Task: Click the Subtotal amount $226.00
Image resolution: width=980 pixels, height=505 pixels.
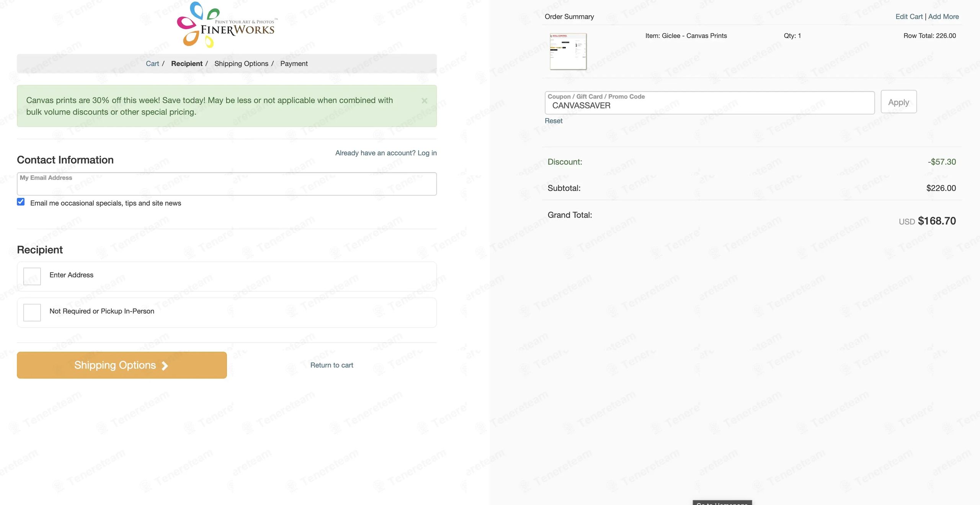Action: [x=941, y=188]
